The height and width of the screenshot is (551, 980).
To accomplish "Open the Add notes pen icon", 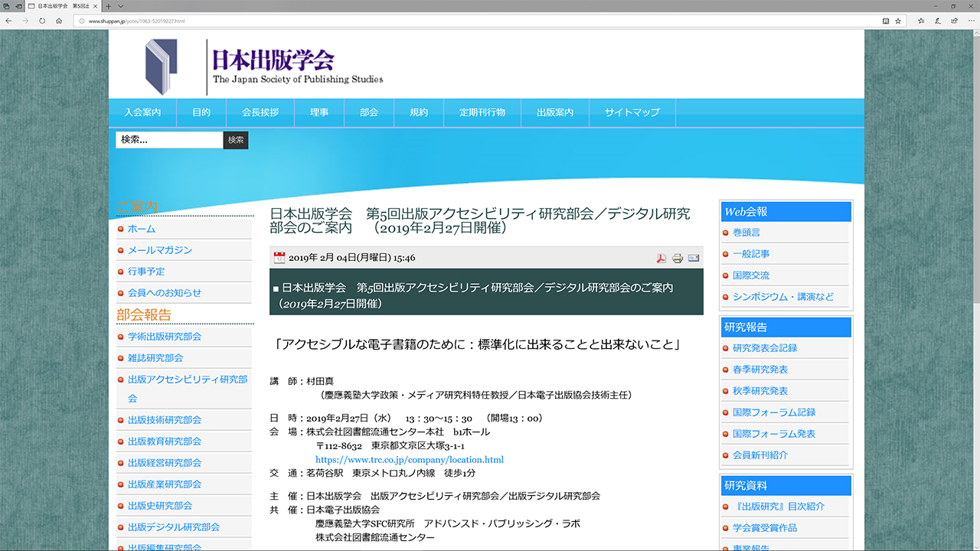I will tap(938, 21).
